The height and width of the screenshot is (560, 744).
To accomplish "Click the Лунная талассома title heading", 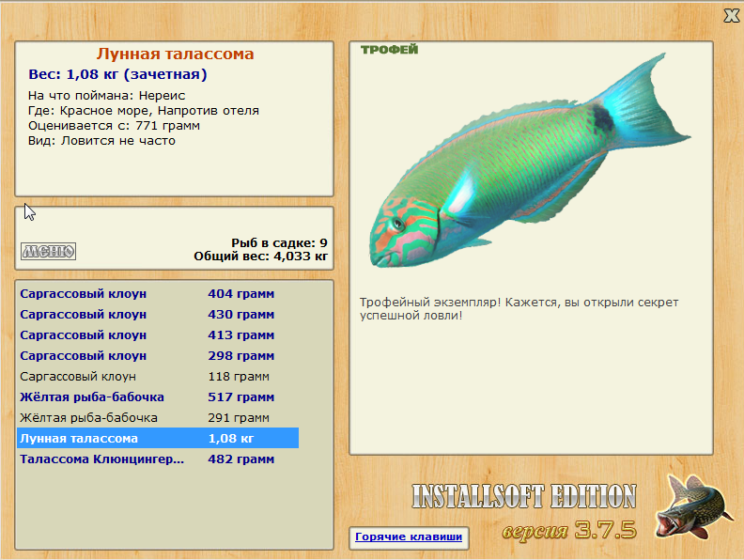I will tap(175, 54).
